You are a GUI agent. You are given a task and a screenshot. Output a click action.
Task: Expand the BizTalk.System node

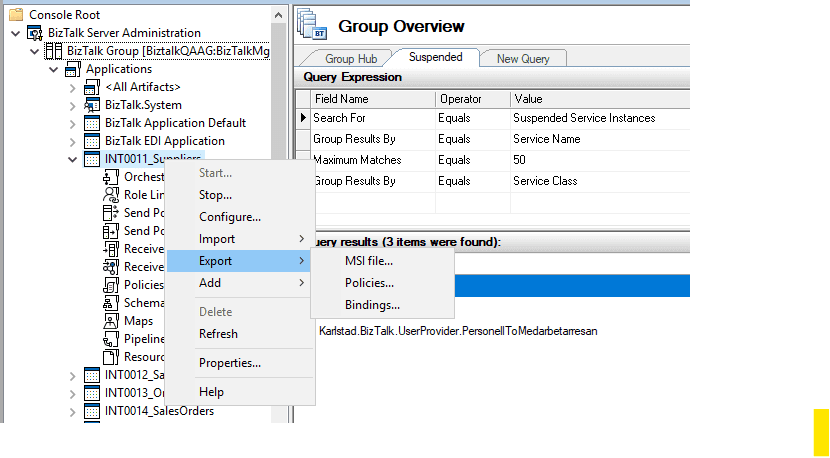pos(73,105)
